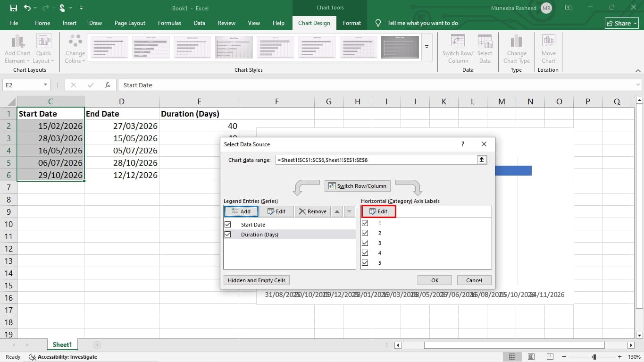Switch to the Insert tab
Viewport: 644px width, 362px height.
[69, 23]
